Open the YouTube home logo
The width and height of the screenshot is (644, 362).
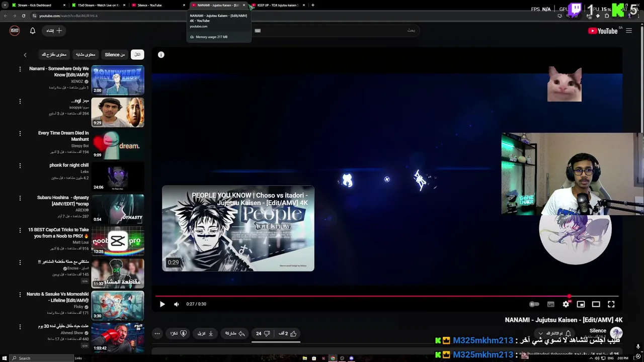click(603, 31)
